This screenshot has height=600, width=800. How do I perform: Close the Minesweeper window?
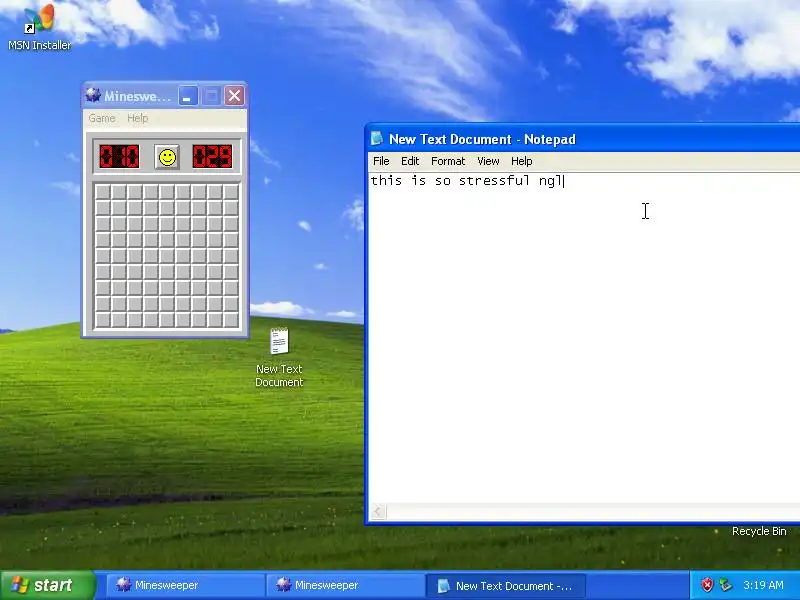point(235,95)
